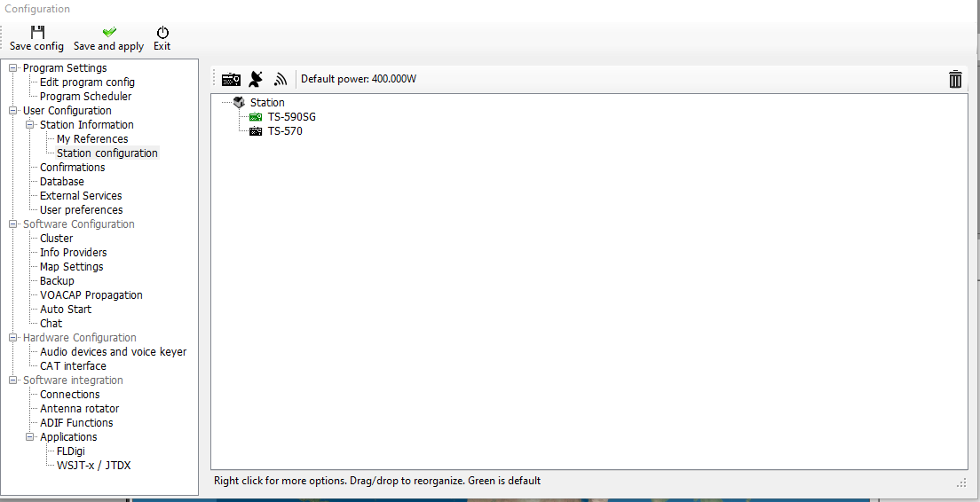Select Station configuration in tree
This screenshot has height=502, width=980.
point(107,153)
